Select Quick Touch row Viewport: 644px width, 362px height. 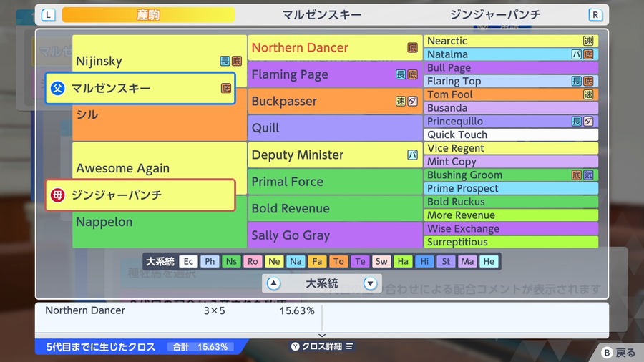511,134
